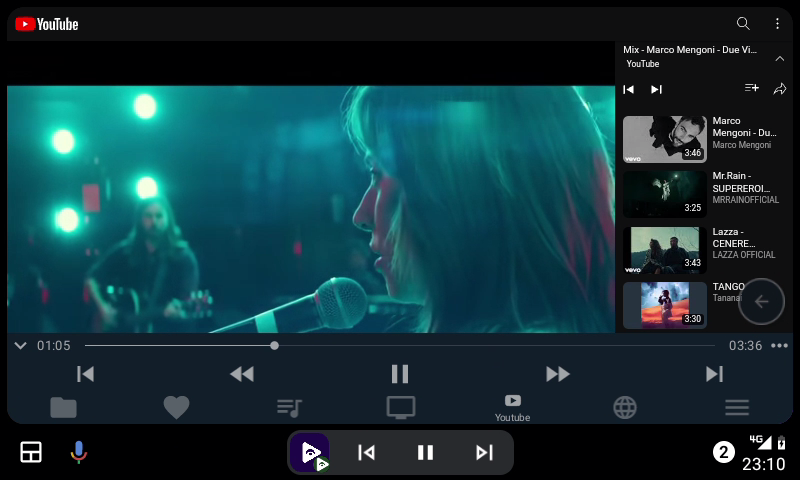Activate Google Assistant microphone

[x=79, y=452]
